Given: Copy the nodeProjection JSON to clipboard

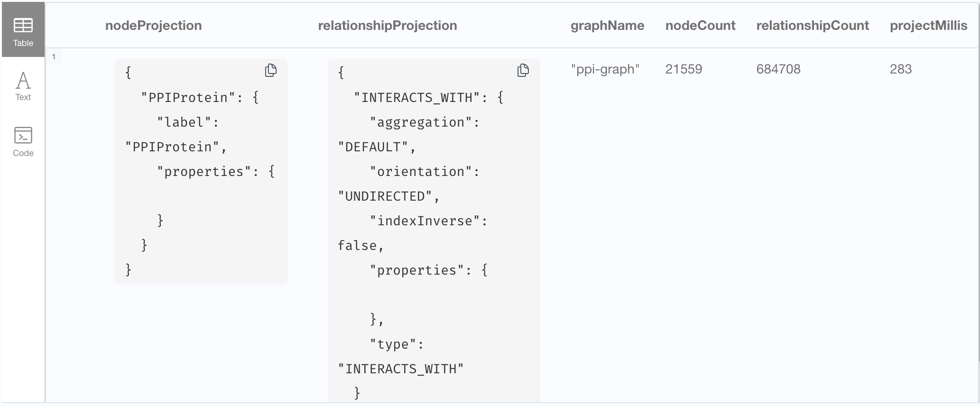Looking at the screenshot, I should pyautogui.click(x=271, y=71).
